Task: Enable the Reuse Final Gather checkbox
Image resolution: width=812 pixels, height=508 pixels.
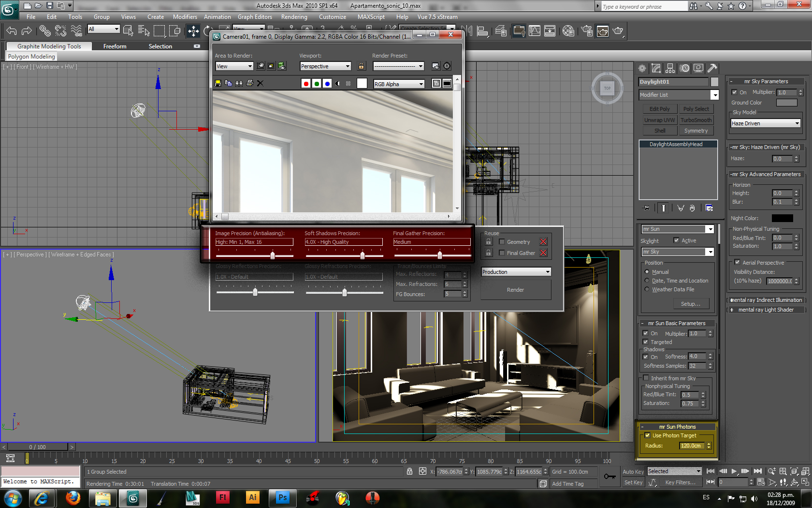Action: coord(502,253)
